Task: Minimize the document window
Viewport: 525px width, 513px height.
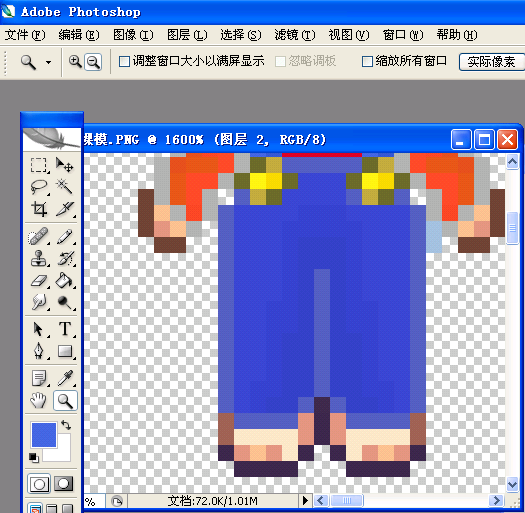Action: (x=461, y=139)
